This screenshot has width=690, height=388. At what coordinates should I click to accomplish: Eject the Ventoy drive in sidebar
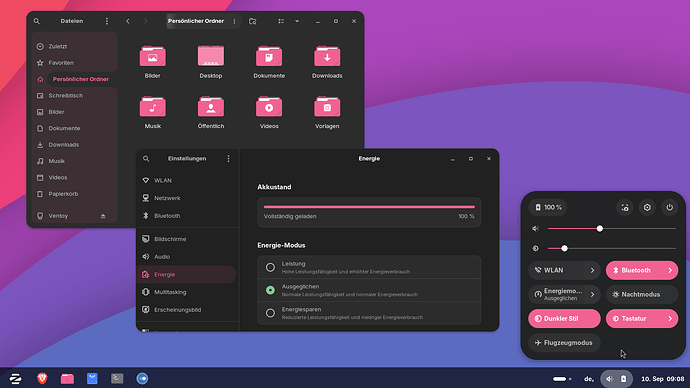[103, 216]
